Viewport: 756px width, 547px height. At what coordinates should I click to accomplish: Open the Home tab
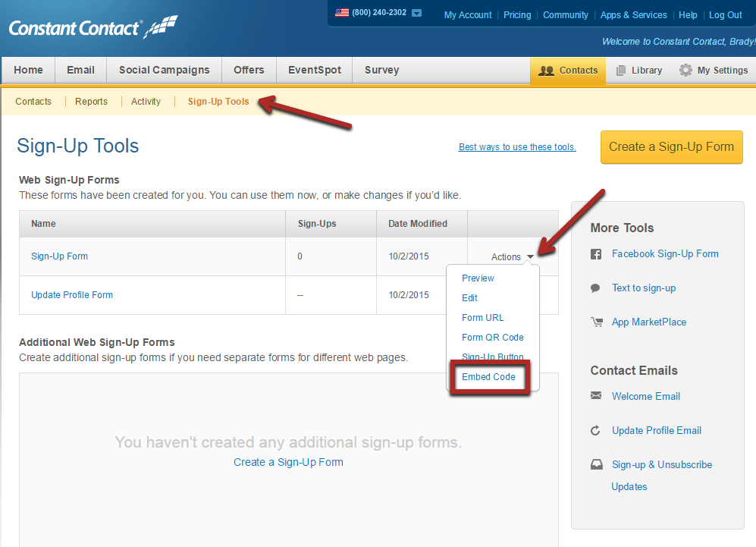29,70
